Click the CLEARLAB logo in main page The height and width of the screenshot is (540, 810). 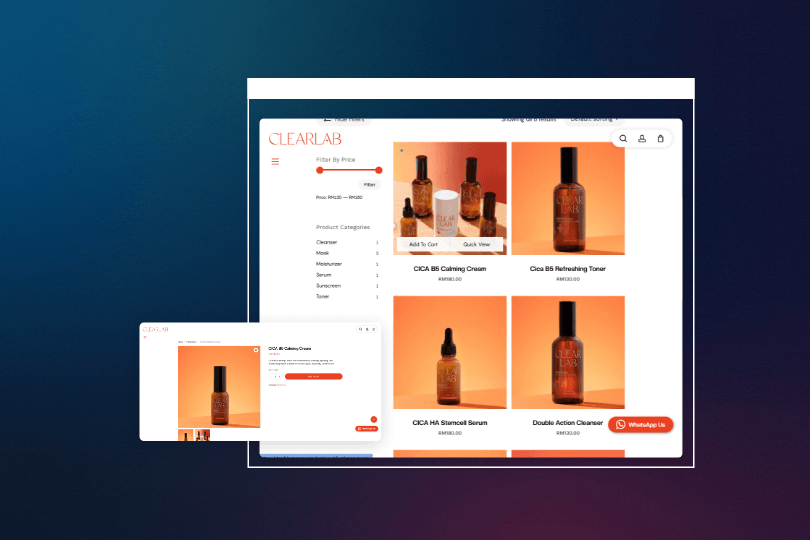[304, 139]
